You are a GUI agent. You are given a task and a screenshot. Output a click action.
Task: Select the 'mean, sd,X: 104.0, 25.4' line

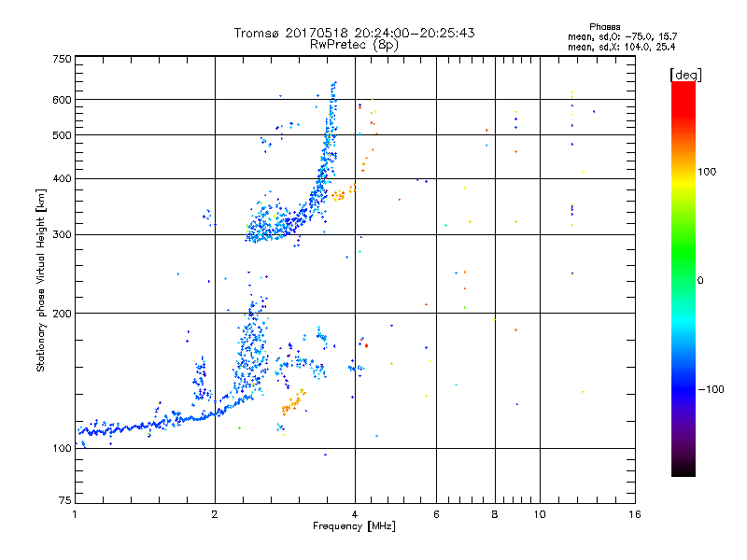pos(621,48)
